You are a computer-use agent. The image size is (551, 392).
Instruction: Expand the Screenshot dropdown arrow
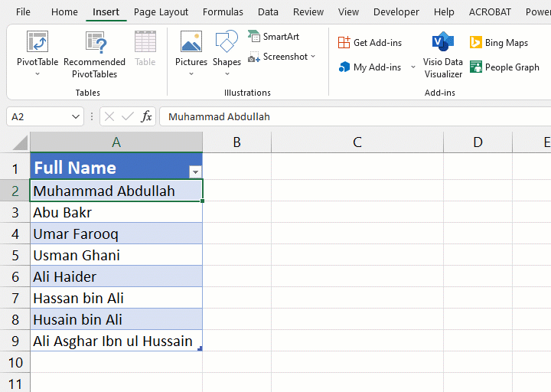click(x=313, y=56)
